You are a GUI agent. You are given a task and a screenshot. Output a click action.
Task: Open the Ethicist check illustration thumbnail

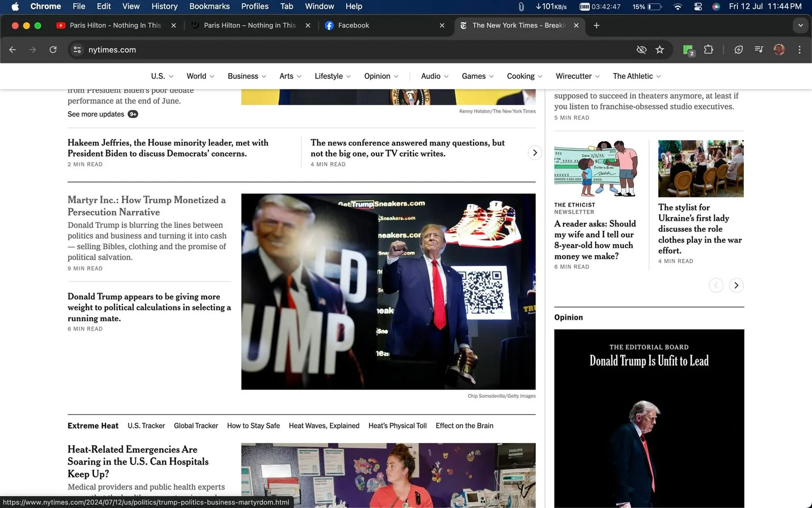click(596, 169)
